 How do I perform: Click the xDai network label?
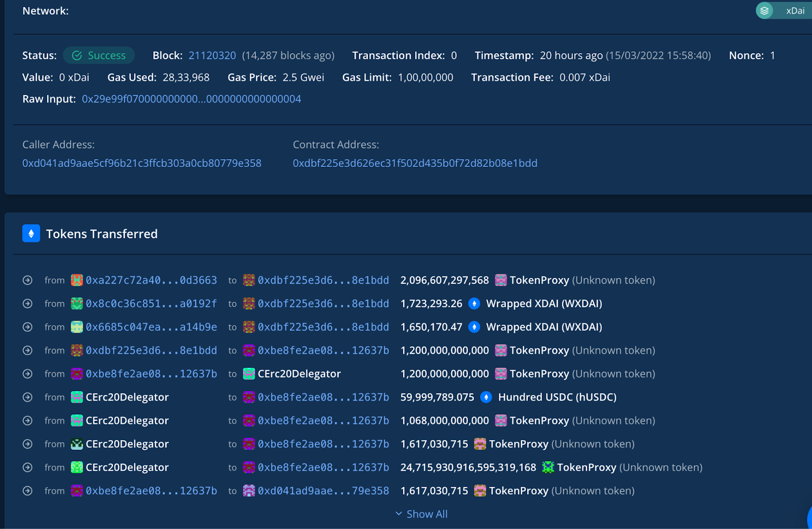pyautogui.click(x=795, y=11)
